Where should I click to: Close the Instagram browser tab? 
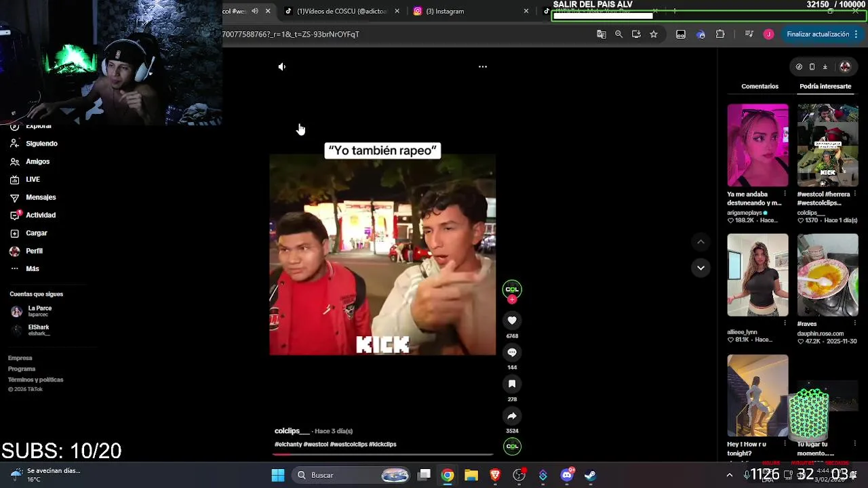526,11
